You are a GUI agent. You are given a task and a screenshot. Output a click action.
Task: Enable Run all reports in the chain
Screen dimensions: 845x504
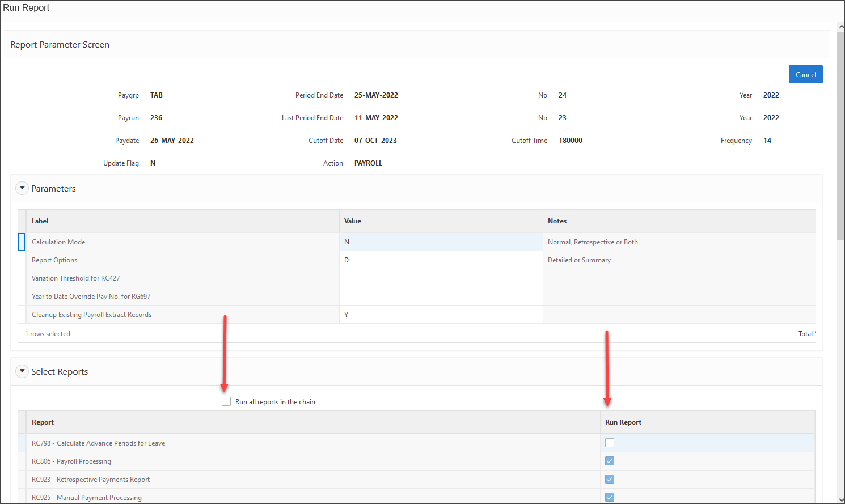click(226, 401)
